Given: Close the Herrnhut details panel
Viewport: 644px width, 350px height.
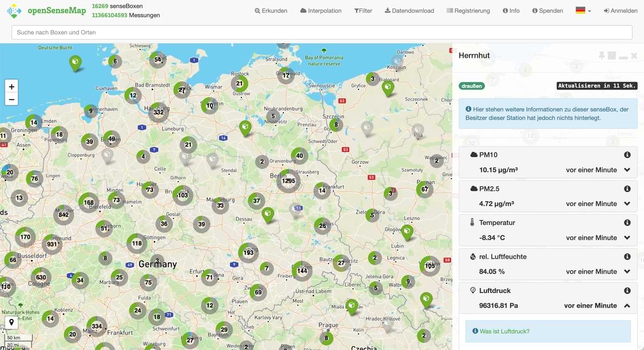Looking at the screenshot, I should tap(634, 56).
